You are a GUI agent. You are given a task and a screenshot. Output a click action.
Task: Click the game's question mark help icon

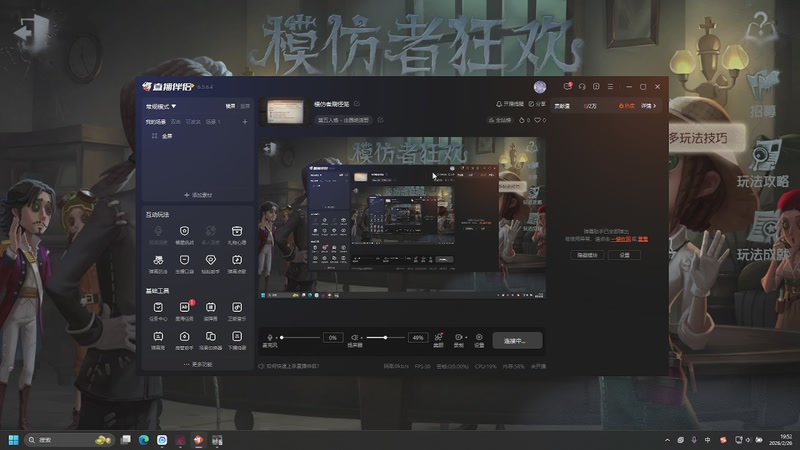761,27
